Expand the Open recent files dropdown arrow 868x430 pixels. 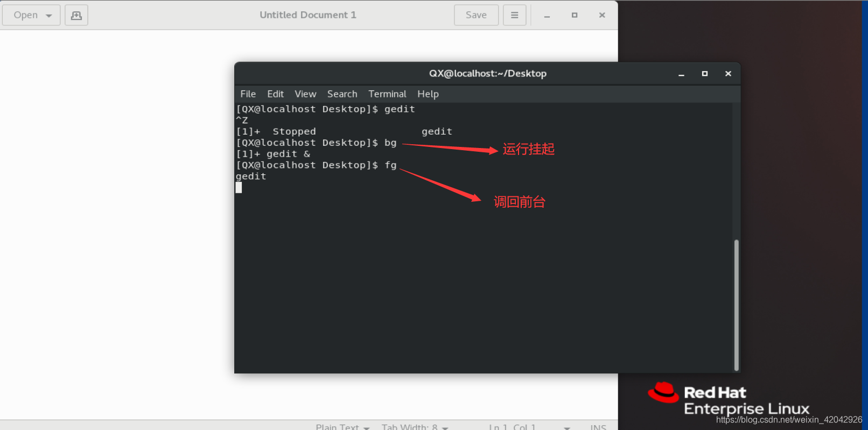tap(49, 16)
